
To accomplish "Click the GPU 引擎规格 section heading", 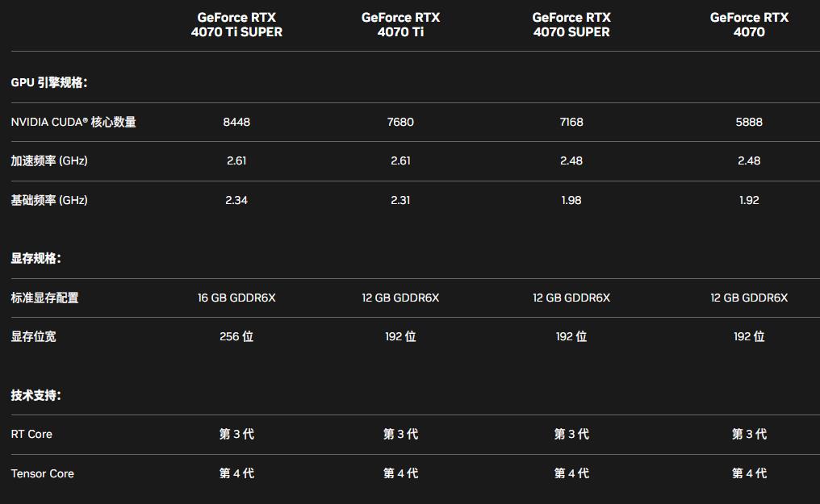I will click(49, 82).
